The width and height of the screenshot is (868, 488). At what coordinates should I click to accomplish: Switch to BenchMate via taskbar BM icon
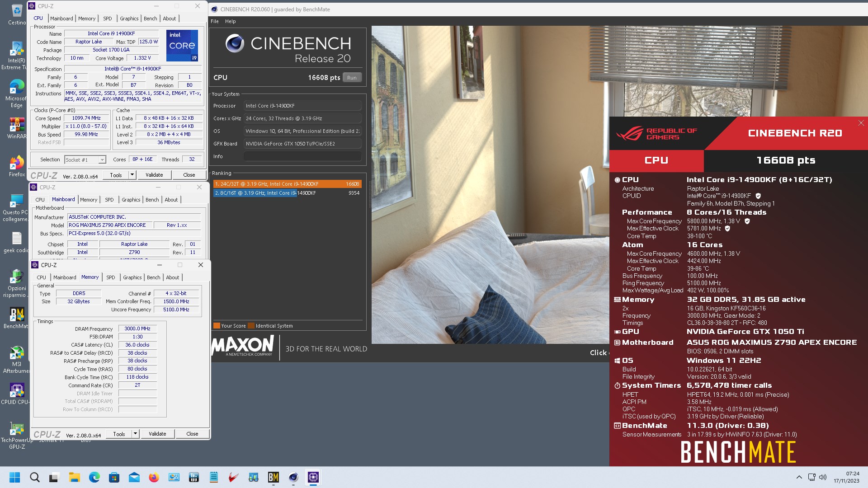(274, 477)
